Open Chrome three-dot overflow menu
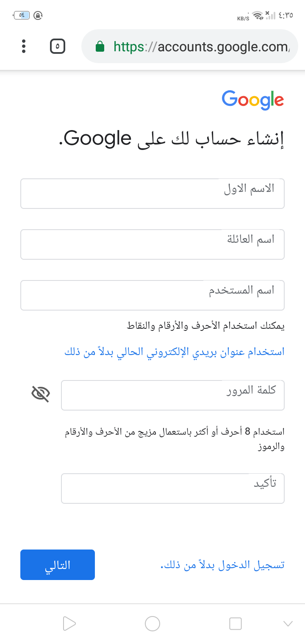This screenshot has width=305, height=644. click(24, 46)
